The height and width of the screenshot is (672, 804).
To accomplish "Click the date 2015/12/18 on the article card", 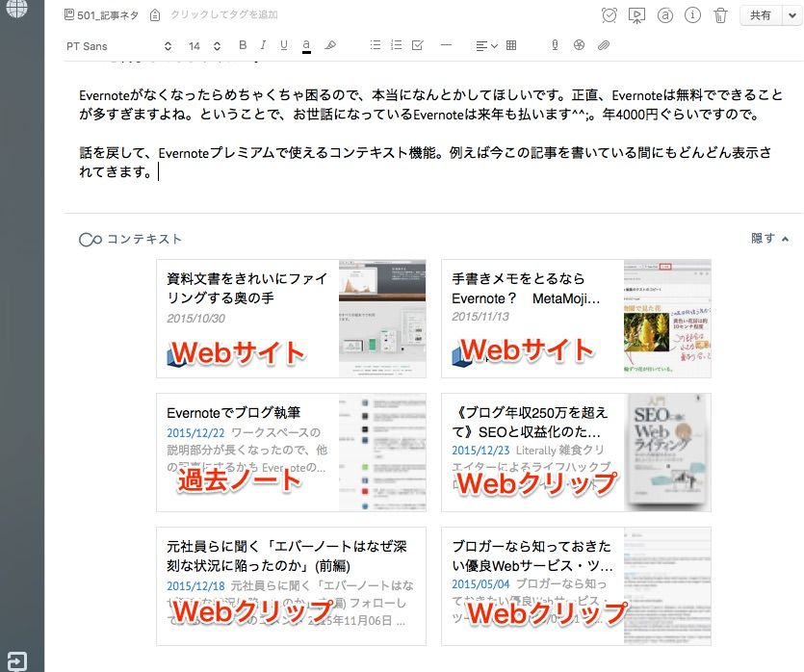I will pyautogui.click(x=195, y=586).
